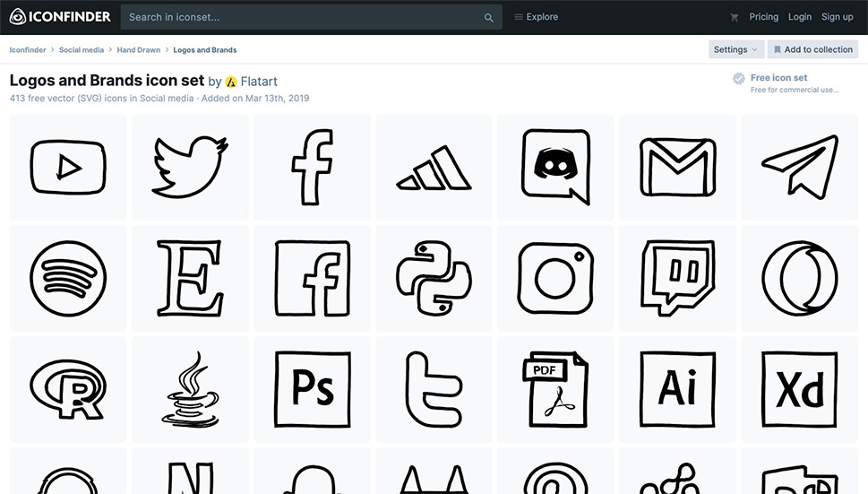868x494 pixels.
Task: Open the PDF file icon
Action: [x=555, y=389]
